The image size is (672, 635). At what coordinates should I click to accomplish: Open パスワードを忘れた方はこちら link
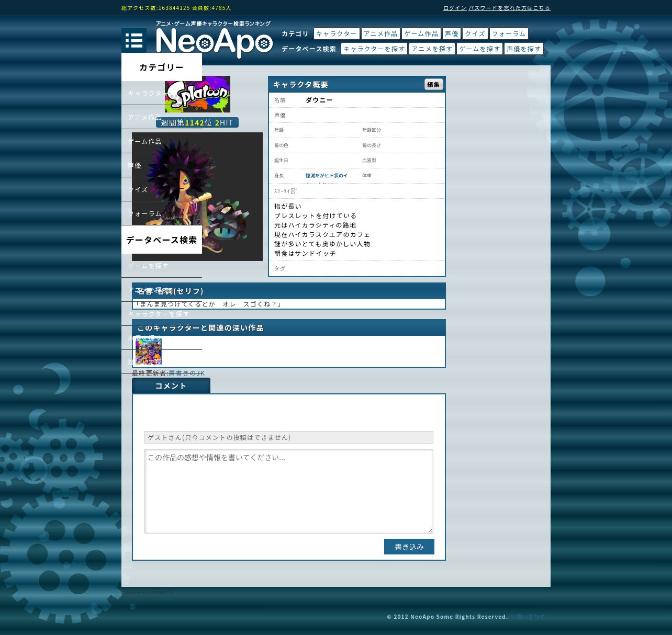pyautogui.click(x=509, y=8)
